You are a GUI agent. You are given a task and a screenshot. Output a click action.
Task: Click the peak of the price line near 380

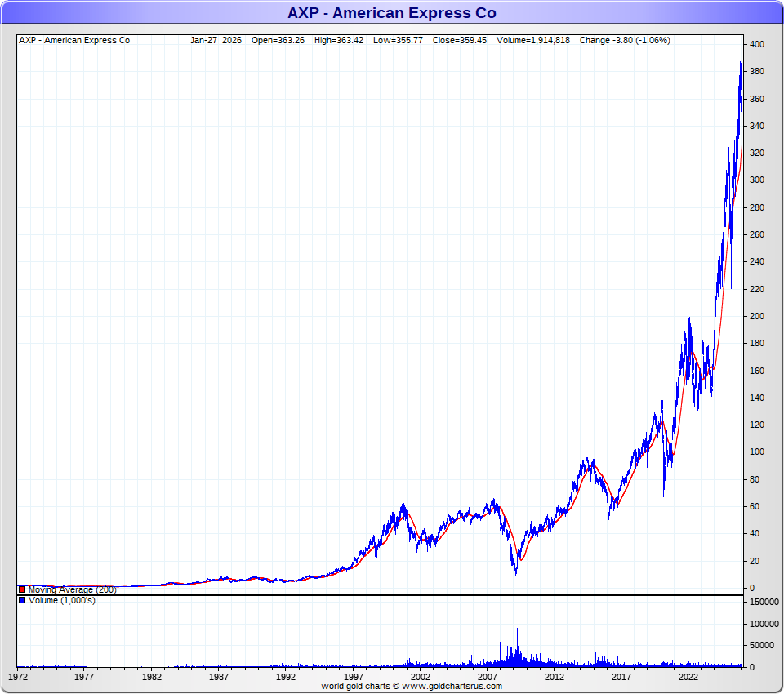(741, 63)
